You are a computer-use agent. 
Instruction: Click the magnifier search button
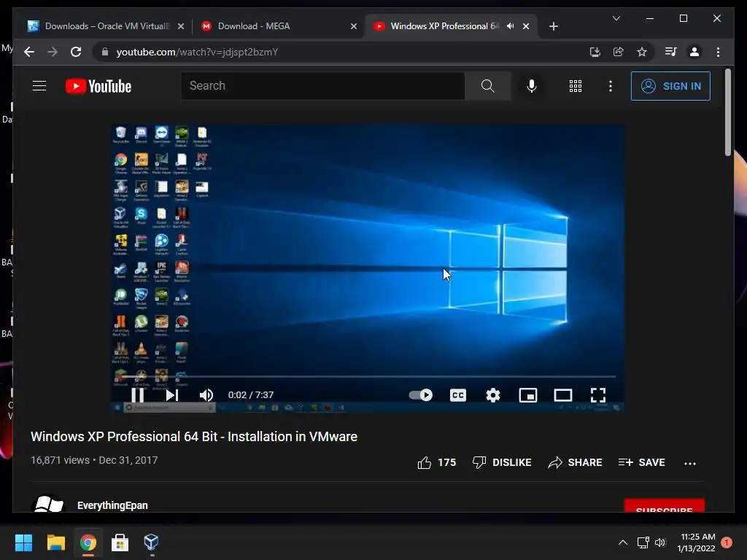(488, 86)
